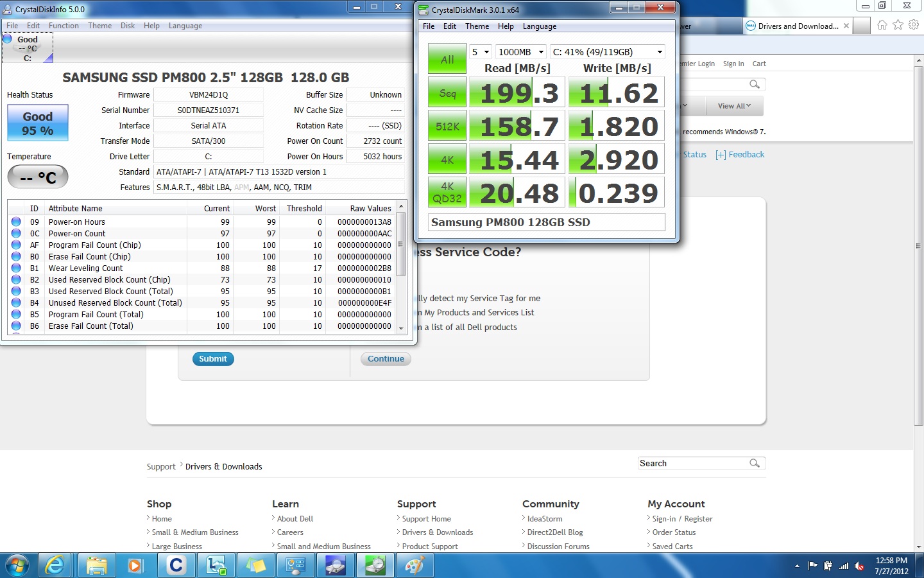
Task: Run the Seq sequential test
Action: (447, 93)
